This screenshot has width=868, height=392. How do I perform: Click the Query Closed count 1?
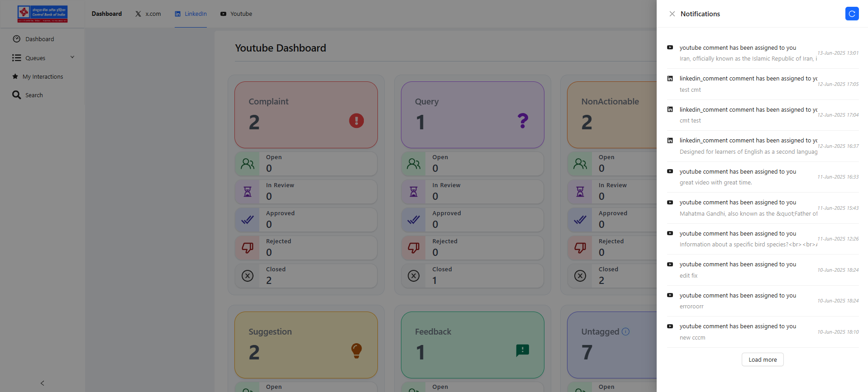coord(434,280)
